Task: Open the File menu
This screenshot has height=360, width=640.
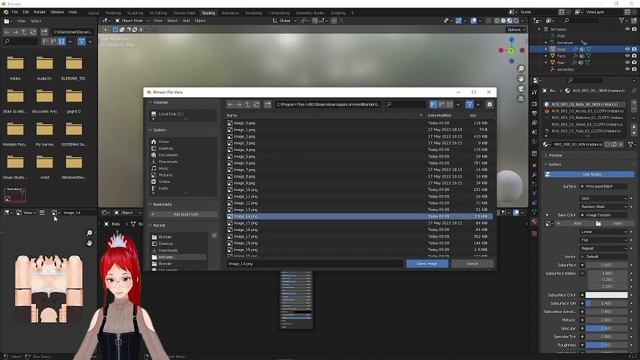Action: coord(15,12)
